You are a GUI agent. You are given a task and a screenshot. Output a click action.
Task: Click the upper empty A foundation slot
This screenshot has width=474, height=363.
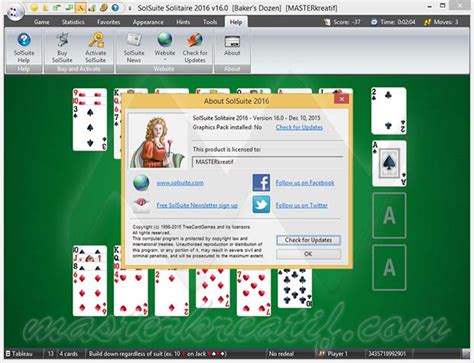(x=389, y=215)
